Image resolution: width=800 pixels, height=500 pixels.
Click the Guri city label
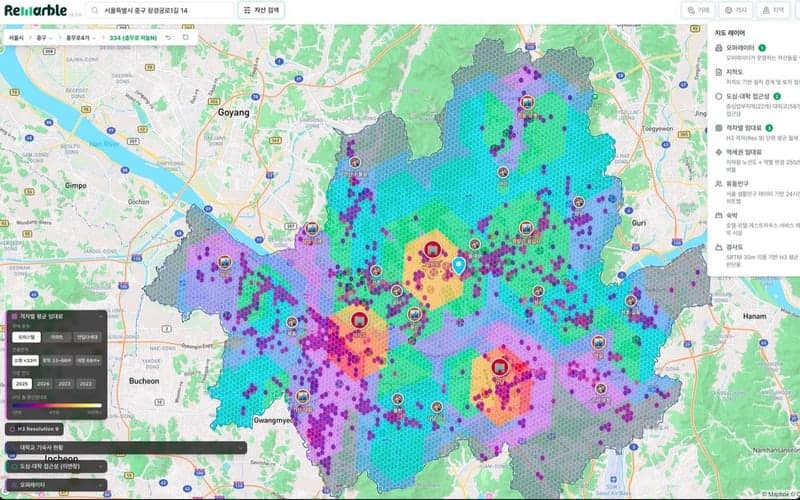(x=639, y=223)
